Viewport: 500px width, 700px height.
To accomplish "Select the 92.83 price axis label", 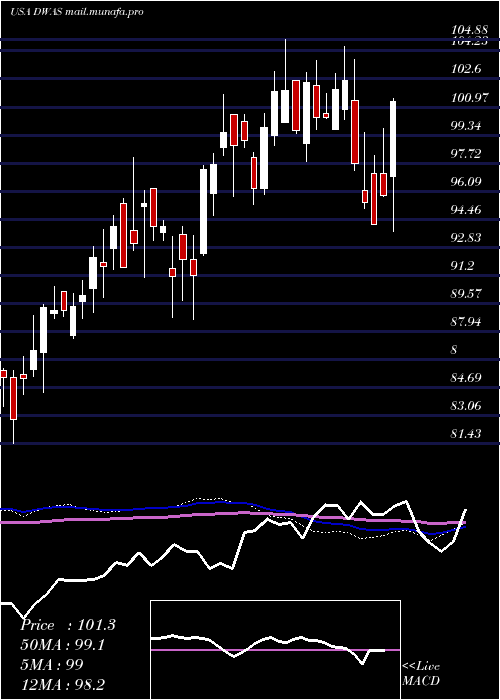I will [467, 238].
